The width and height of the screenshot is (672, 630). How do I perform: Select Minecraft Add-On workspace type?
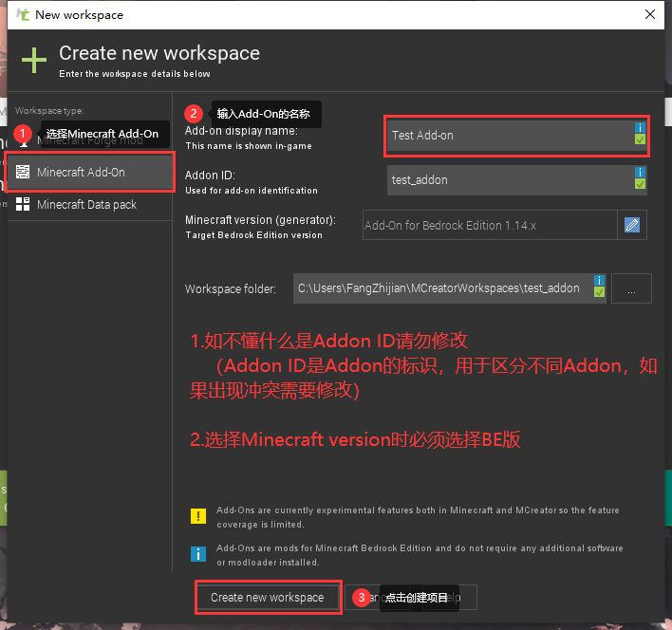click(x=89, y=172)
